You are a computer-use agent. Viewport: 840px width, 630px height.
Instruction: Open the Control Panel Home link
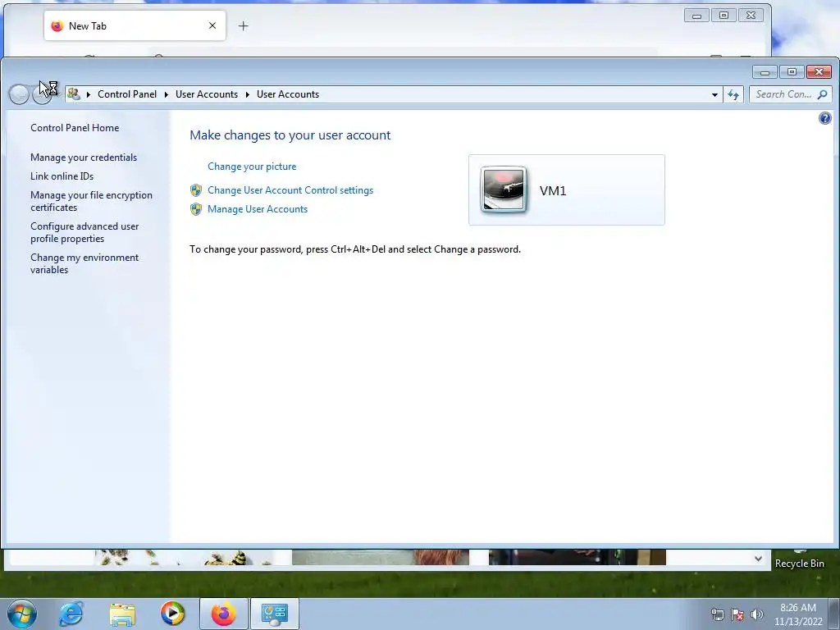pyautogui.click(x=75, y=127)
